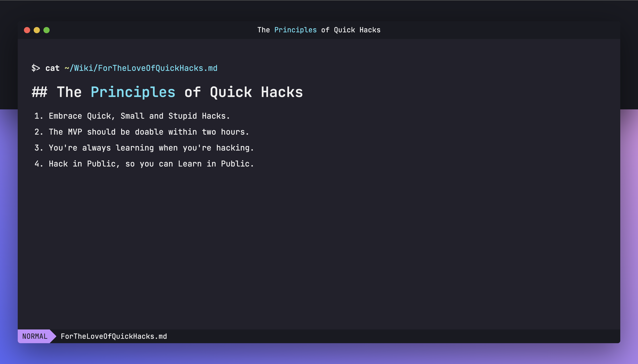
Task: Click the ## markdown heading marker
Action: click(39, 92)
